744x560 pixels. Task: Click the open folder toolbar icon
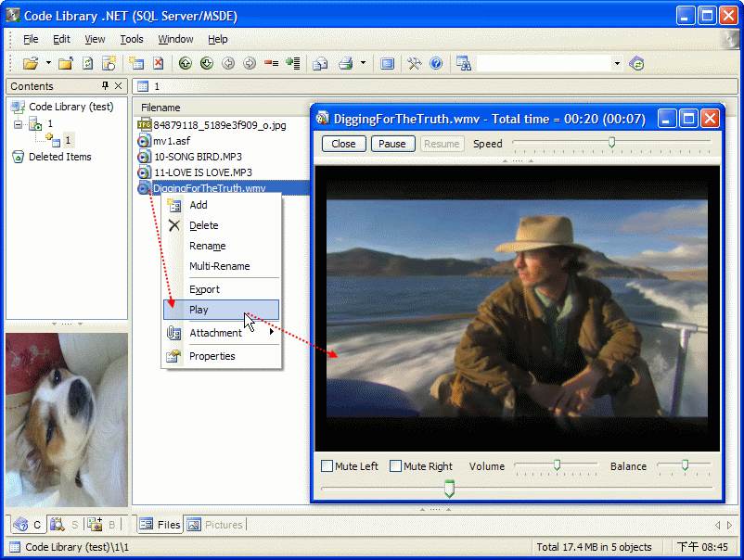[x=31, y=63]
